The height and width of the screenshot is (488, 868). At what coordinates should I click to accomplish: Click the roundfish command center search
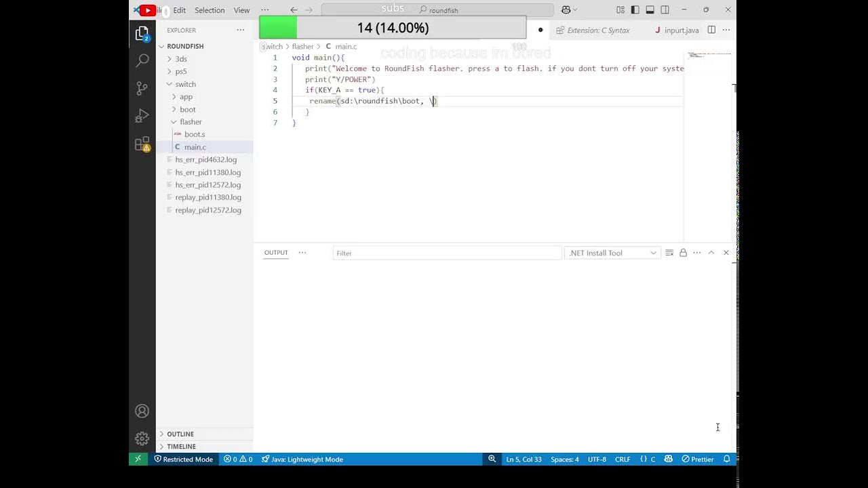tap(438, 10)
